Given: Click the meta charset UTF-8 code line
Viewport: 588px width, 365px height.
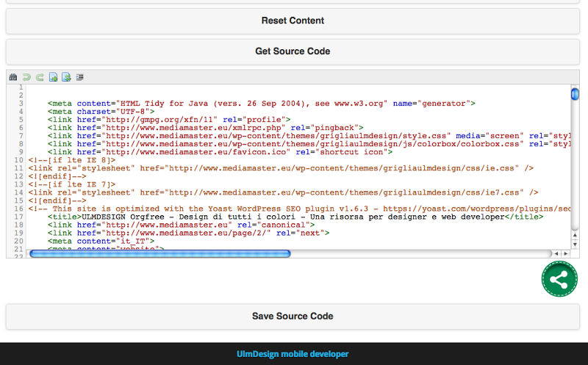Looking at the screenshot, I should [x=101, y=112].
